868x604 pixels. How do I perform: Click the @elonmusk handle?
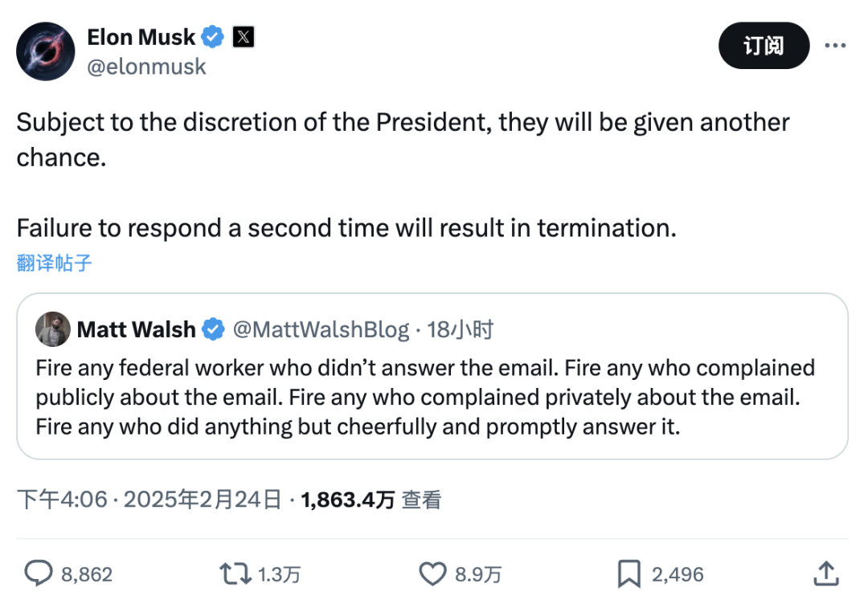click(146, 67)
